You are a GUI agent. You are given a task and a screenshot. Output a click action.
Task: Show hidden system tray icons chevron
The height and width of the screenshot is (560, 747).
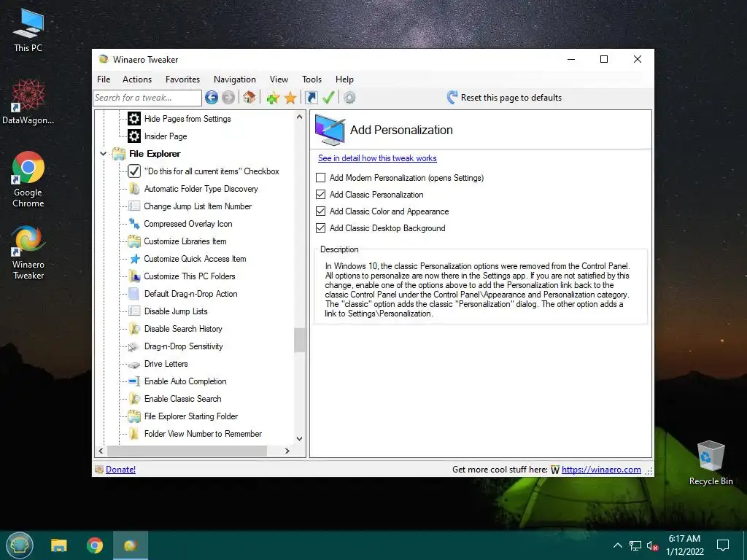point(617,545)
